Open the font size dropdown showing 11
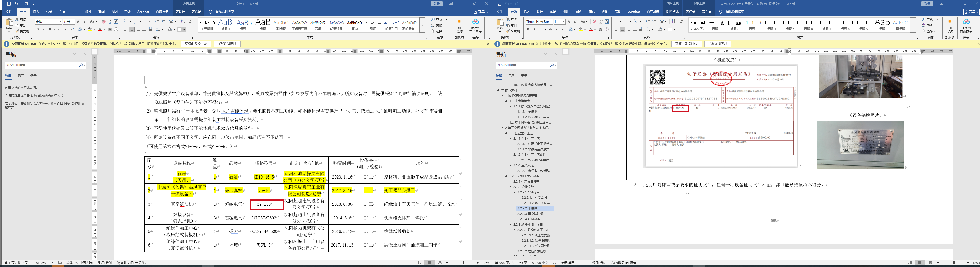Viewport: 980px width, 267px height. click(x=563, y=22)
